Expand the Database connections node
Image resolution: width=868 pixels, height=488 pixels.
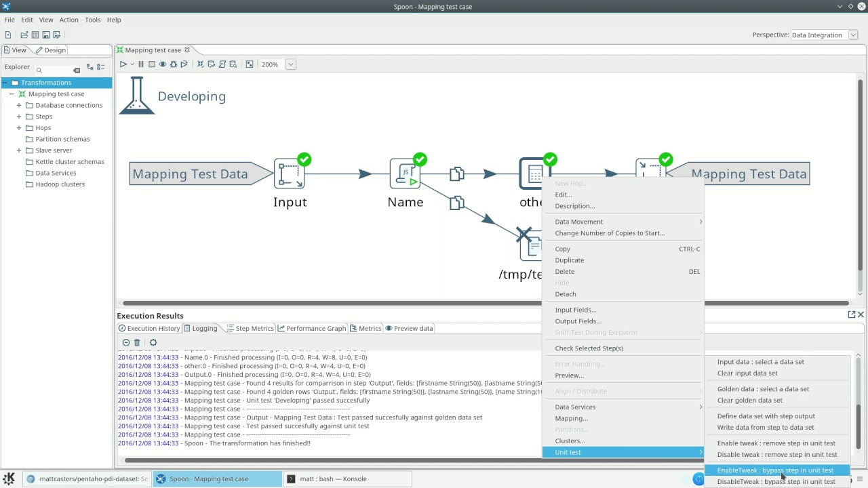(19, 105)
